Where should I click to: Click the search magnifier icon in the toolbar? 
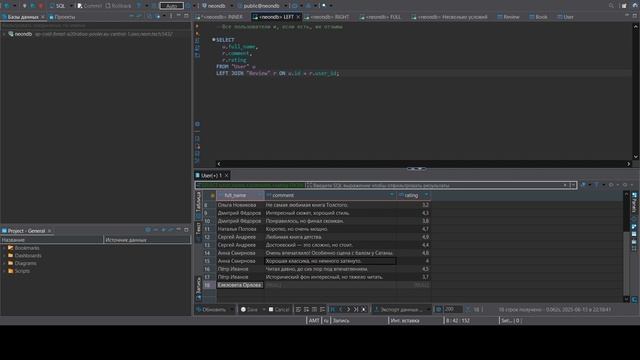click(x=611, y=6)
